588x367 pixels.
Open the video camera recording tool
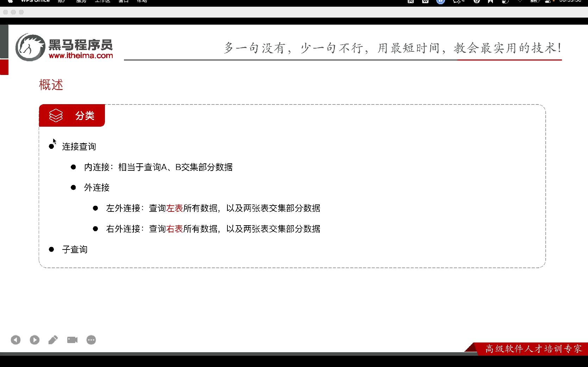(x=72, y=340)
